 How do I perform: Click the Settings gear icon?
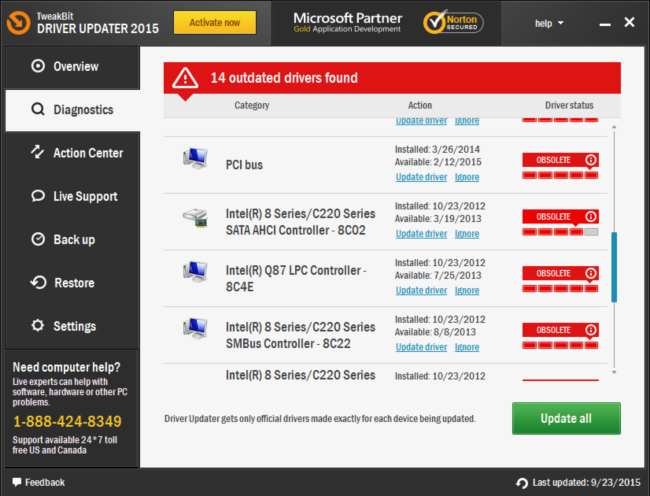tap(38, 326)
